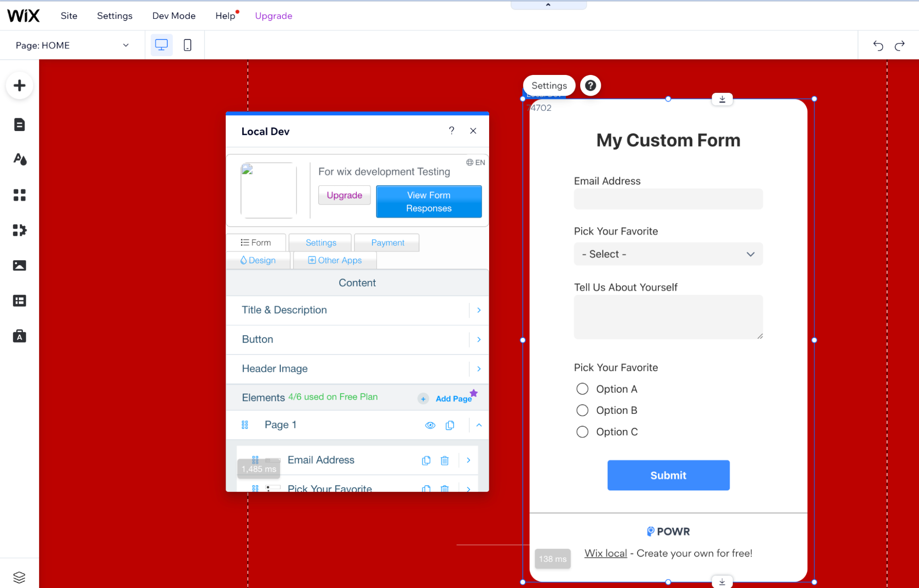
Task: Duplicate Page 1 with the copy icon
Action: click(x=450, y=425)
